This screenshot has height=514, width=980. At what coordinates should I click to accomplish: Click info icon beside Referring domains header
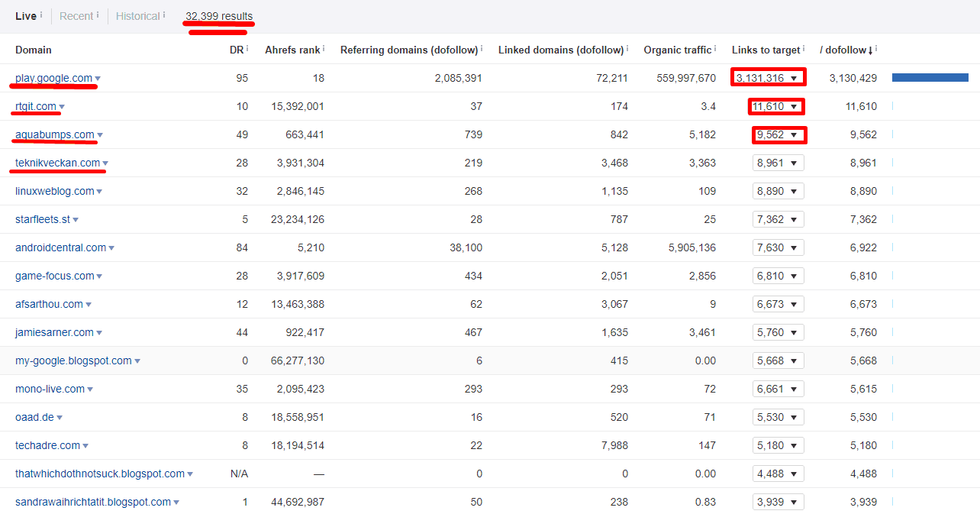click(x=482, y=48)
